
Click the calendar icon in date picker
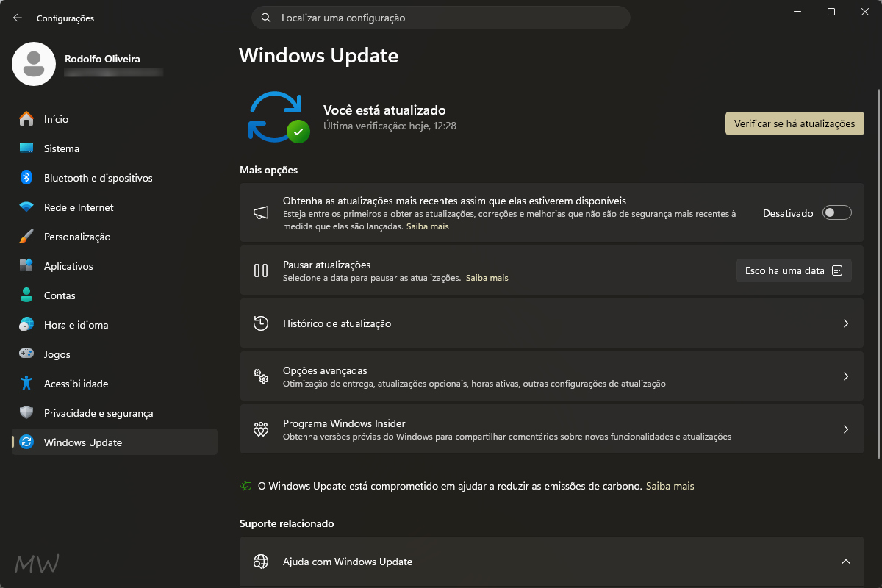click(836, 270)
